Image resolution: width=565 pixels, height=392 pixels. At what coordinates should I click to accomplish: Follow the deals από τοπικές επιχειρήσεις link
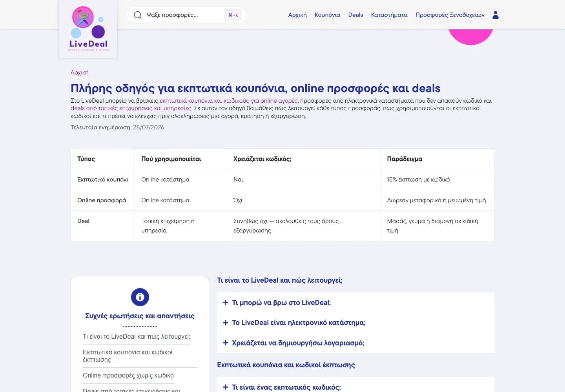click(x=131, y=108)
